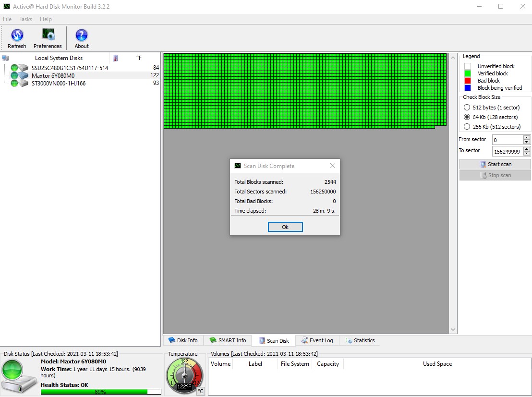Choose 256 Kb (512 sectors) option
This screenshot has width=532, height=397.
(x=467, y=127)
